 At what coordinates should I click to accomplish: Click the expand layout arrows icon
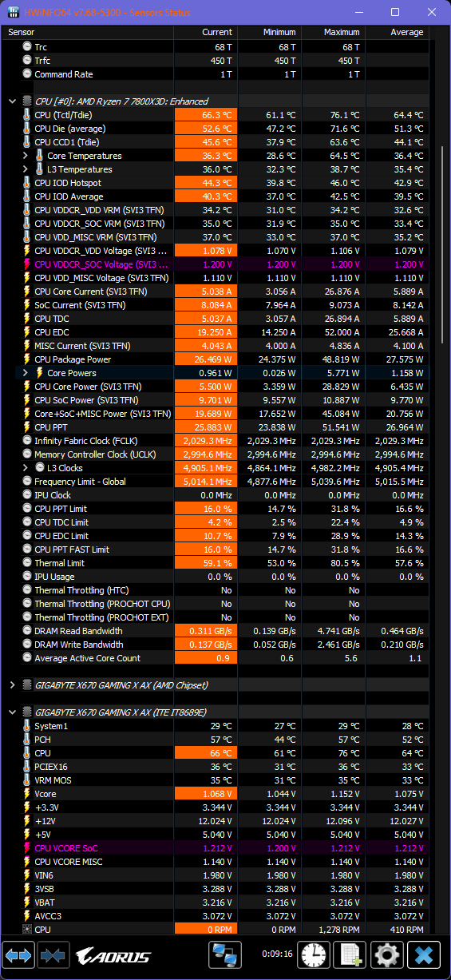(18, 954)
